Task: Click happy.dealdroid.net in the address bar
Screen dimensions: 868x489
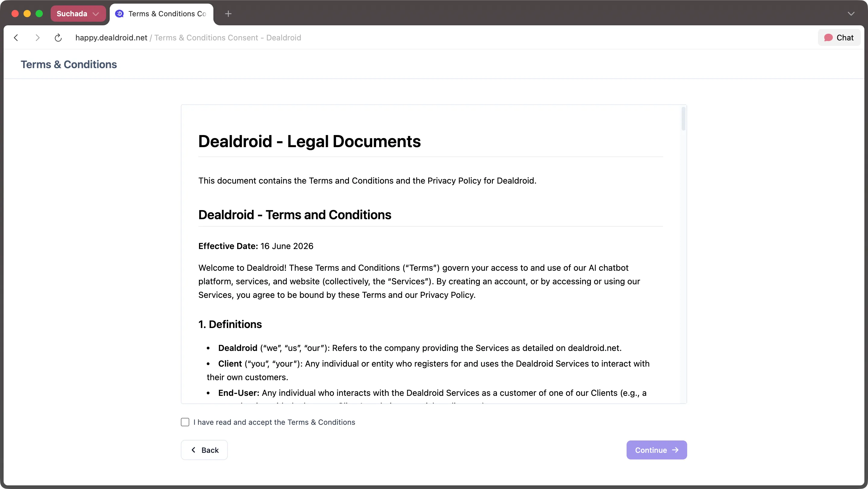Action: [x=111, y=37]
